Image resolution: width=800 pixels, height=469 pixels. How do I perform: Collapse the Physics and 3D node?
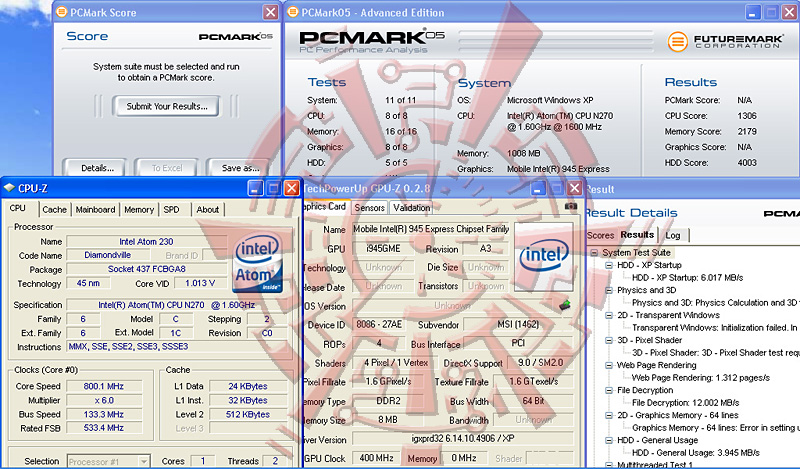(x=609, y=290)
